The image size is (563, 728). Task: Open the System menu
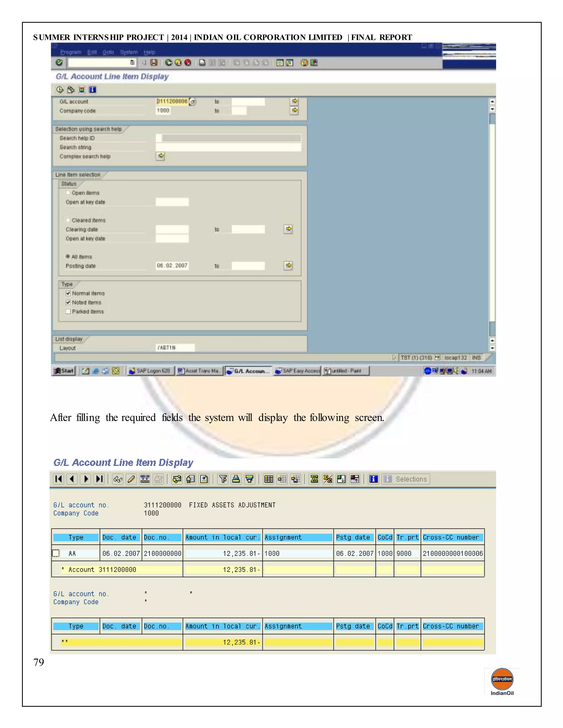coord(129,52)
